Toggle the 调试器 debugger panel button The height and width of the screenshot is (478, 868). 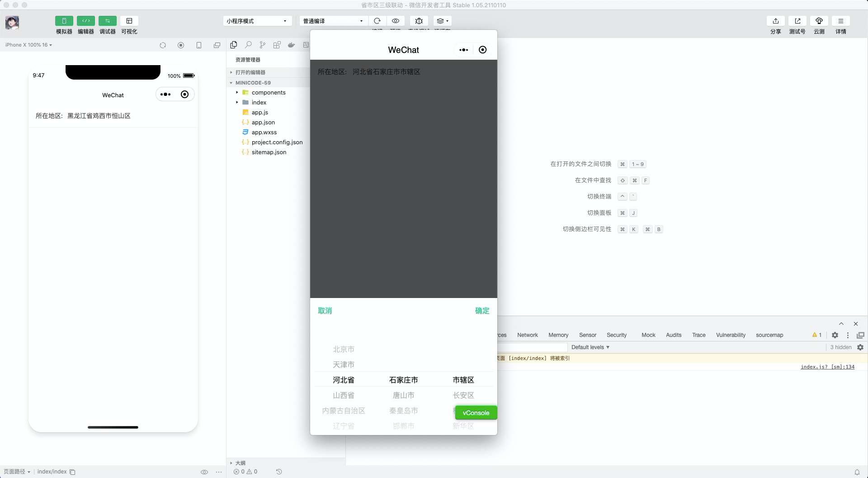(107, 21)
